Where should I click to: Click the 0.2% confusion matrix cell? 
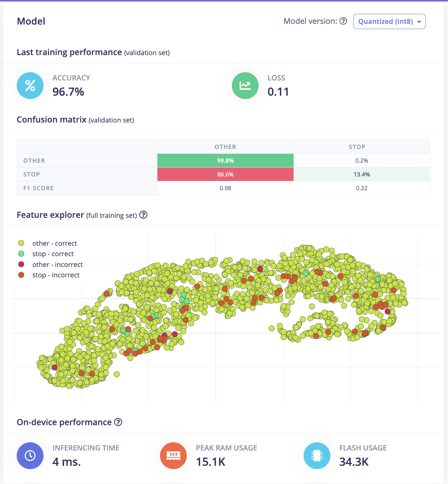click(361, 160)
